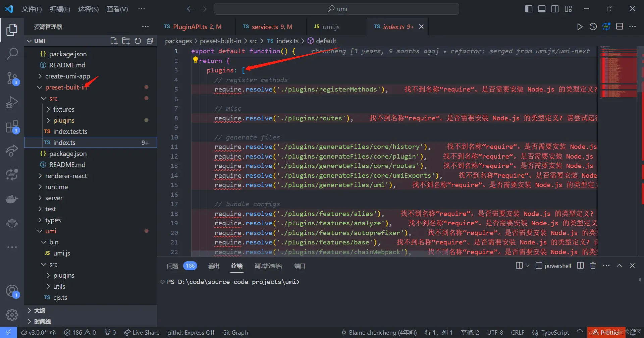Show the 输出 output panel tab

point(214,266)
